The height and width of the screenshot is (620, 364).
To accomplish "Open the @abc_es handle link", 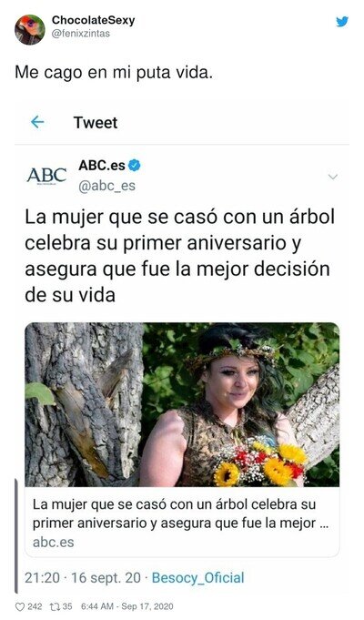I will click(106, 186).
